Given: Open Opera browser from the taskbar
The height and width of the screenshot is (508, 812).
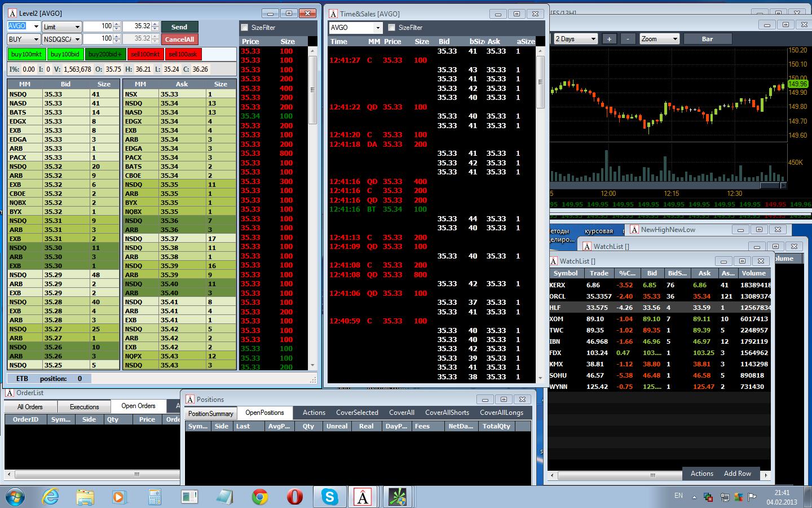Looking at the screenshot, I should 294,497.
